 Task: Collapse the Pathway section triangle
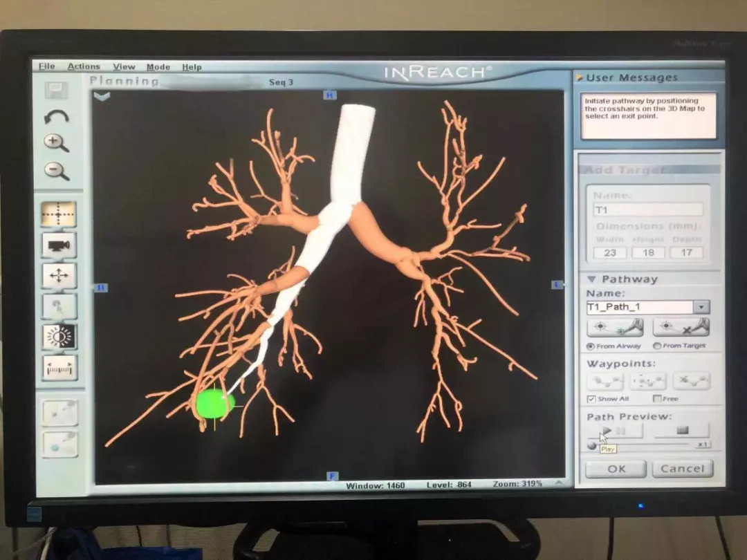point(592,279)
